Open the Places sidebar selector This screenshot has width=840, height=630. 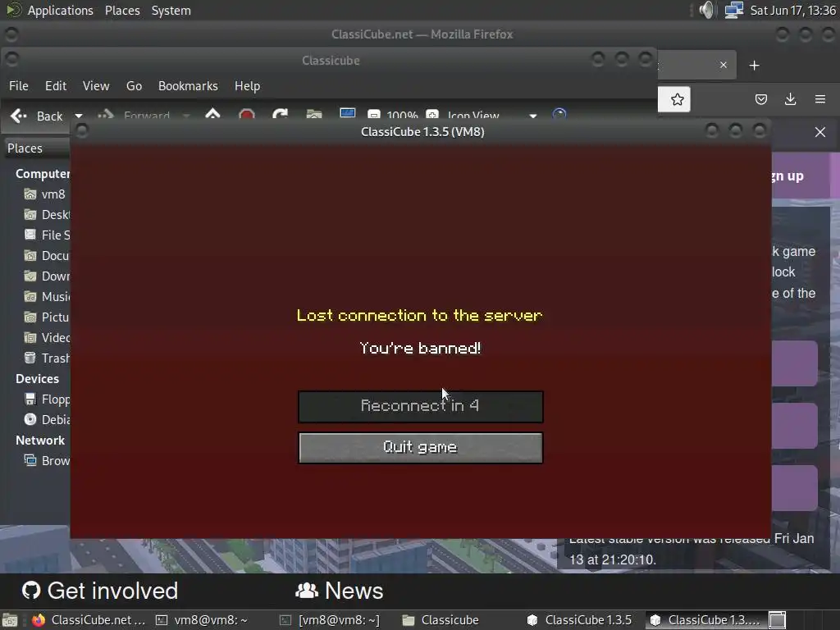(36, 148)
